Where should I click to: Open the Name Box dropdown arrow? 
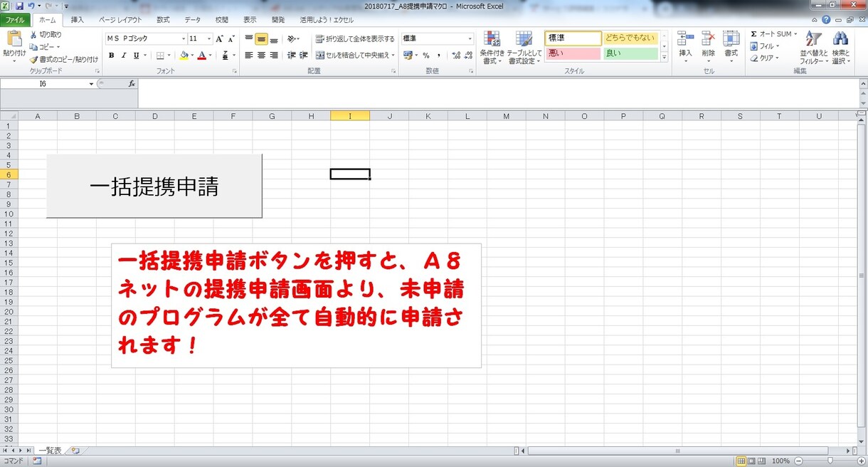tap(91, 84)
